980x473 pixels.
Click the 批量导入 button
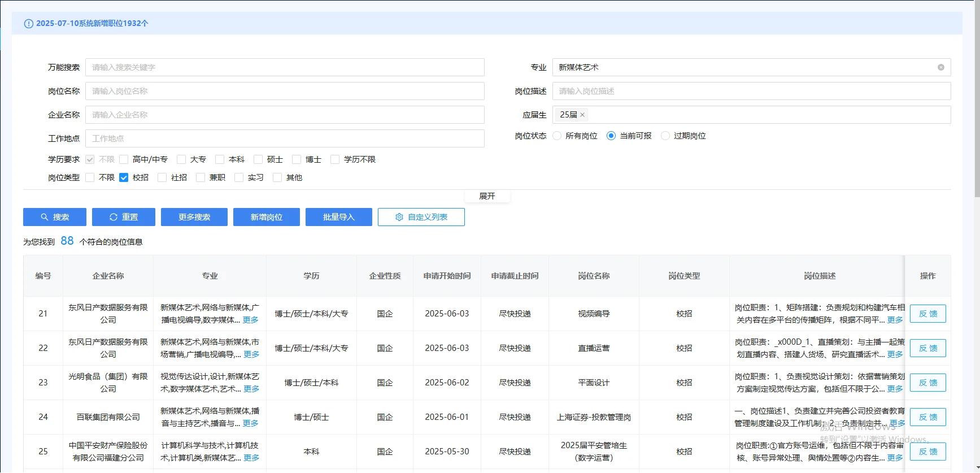click(x=339, y=217)
